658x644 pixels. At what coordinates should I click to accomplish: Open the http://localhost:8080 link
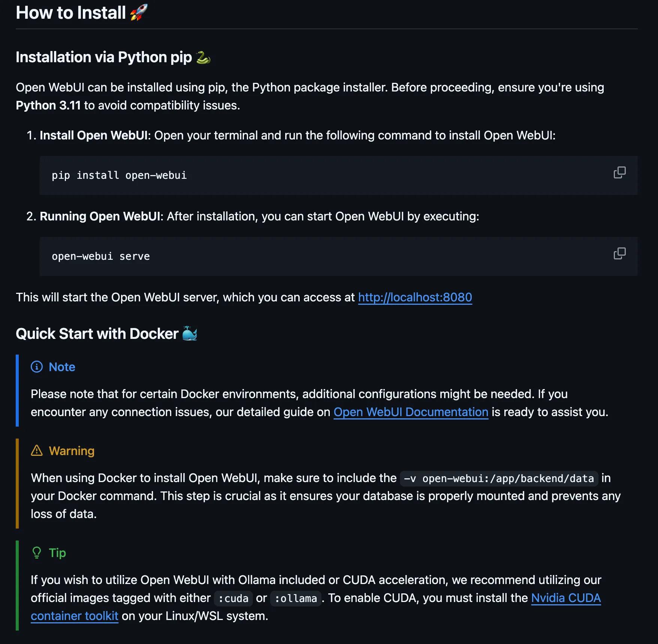(x=415, y=297)
